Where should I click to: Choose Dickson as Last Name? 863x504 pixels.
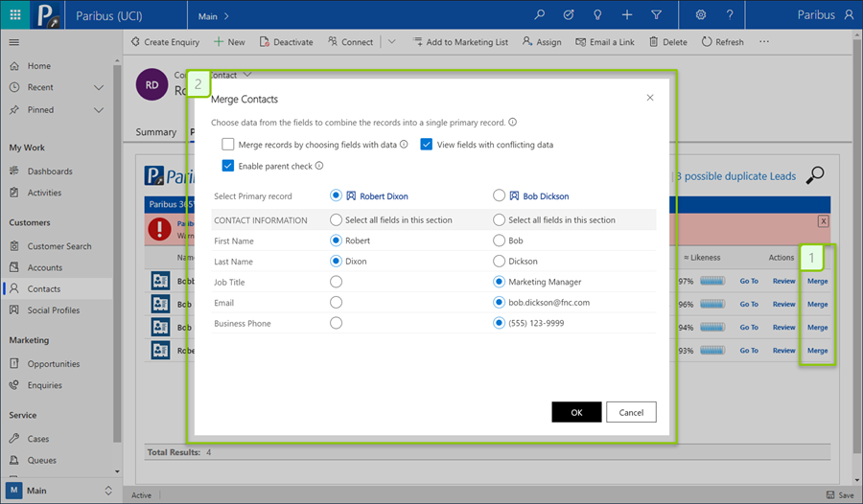click(x=500, y=262)
